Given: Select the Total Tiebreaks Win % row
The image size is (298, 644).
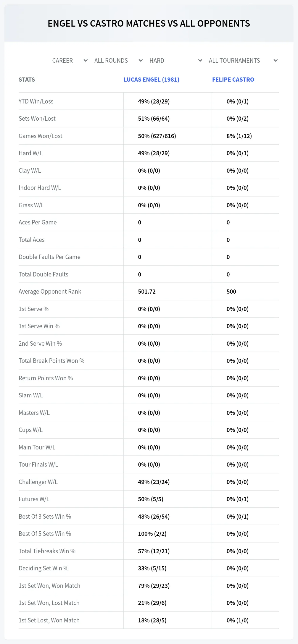Looking at the screenshot, I should 149,551.
